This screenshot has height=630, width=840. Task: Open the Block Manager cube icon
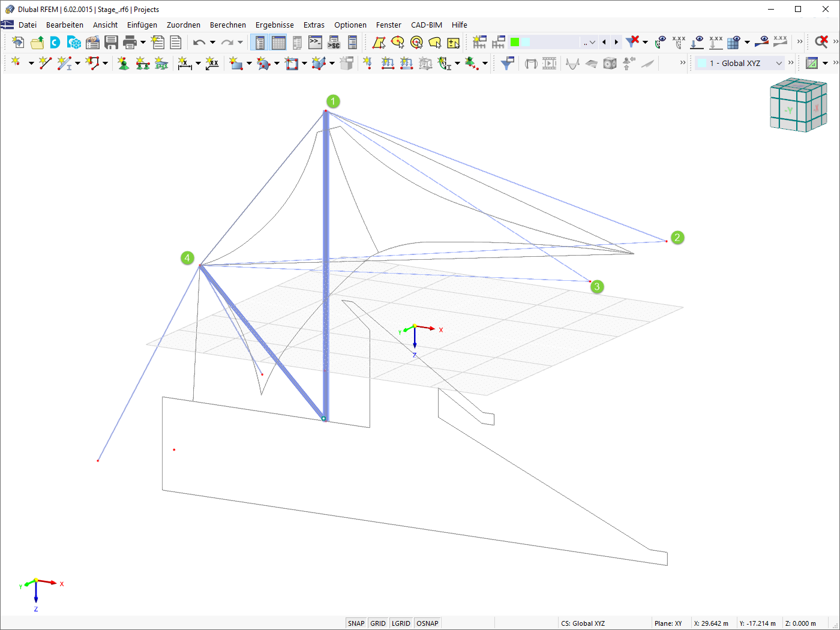pyautogui.click(x=74, y=43)
